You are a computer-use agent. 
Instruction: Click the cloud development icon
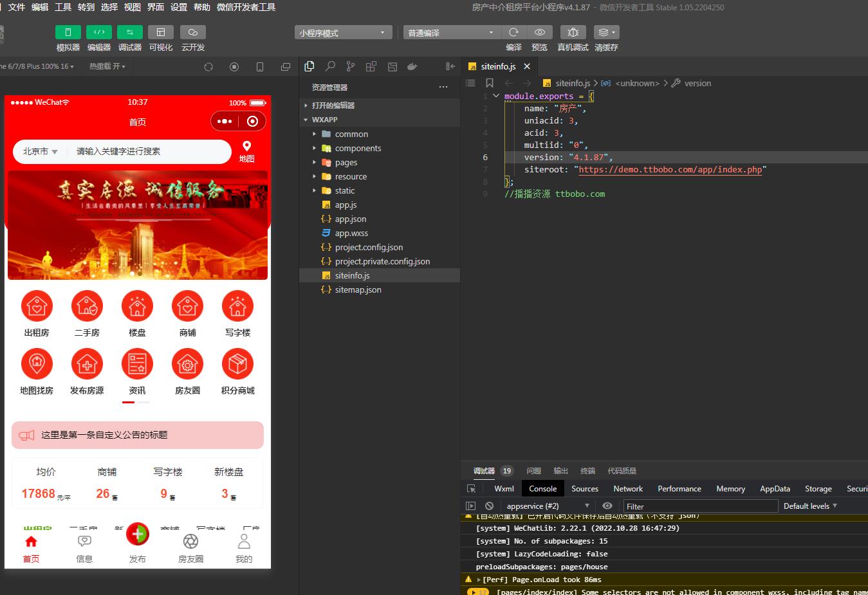192,32
